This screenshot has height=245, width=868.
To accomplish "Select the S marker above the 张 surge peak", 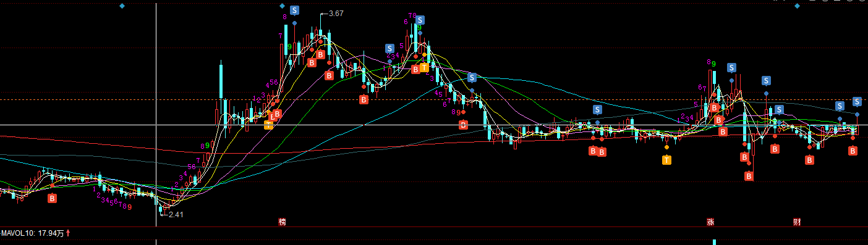I will [731, 67].
